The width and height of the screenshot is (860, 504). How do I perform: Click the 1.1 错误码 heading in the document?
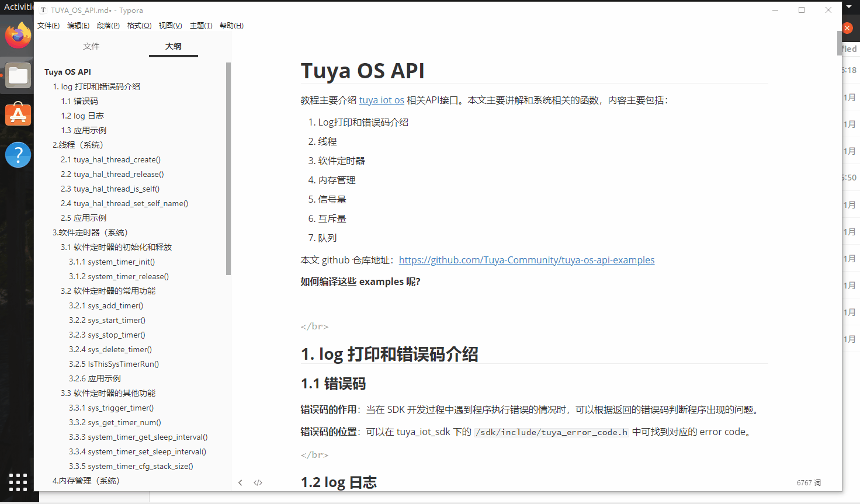(x=333, y=384)
